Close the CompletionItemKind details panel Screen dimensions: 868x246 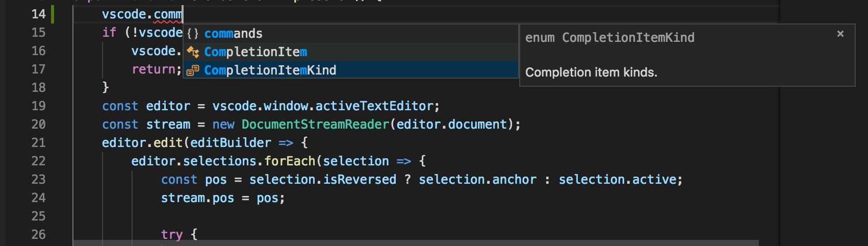point(840,34)
